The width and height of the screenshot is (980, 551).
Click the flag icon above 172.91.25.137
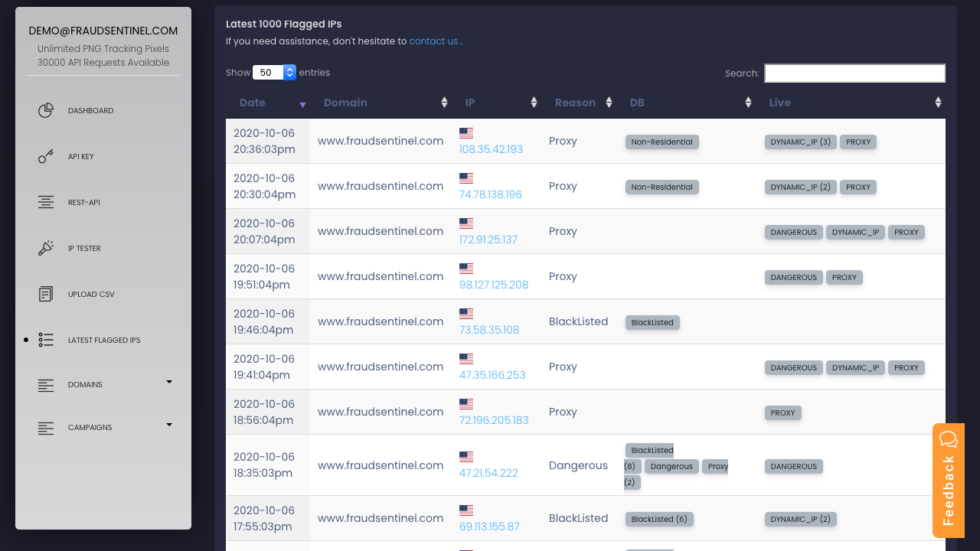pyautogui.click(x=466, y=223)
